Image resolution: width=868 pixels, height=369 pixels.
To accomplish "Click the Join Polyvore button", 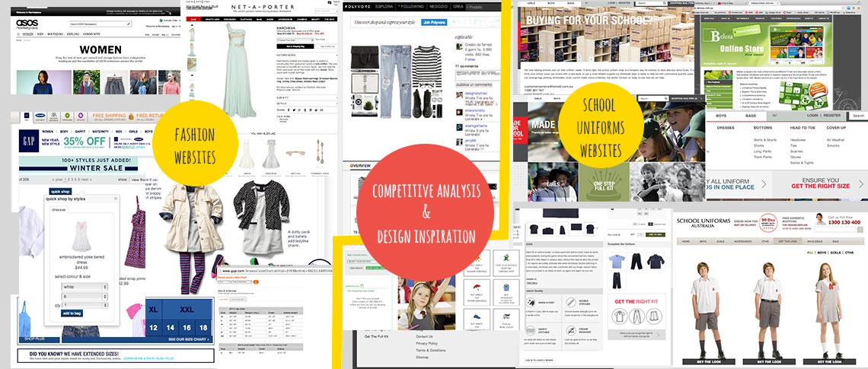I will click(435, 23).
